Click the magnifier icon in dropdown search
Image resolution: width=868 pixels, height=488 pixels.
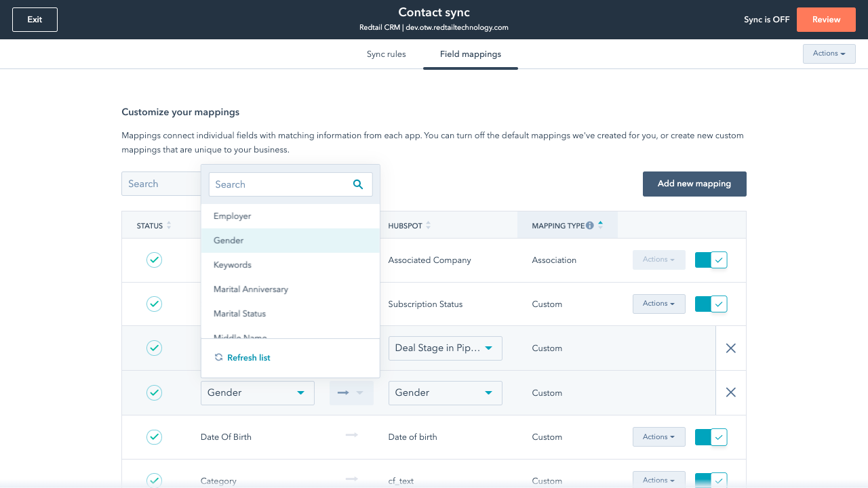[358, 184]
